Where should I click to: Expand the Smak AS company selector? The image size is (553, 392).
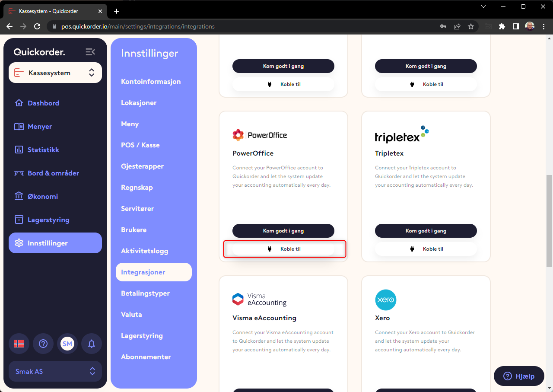point(55,371)
